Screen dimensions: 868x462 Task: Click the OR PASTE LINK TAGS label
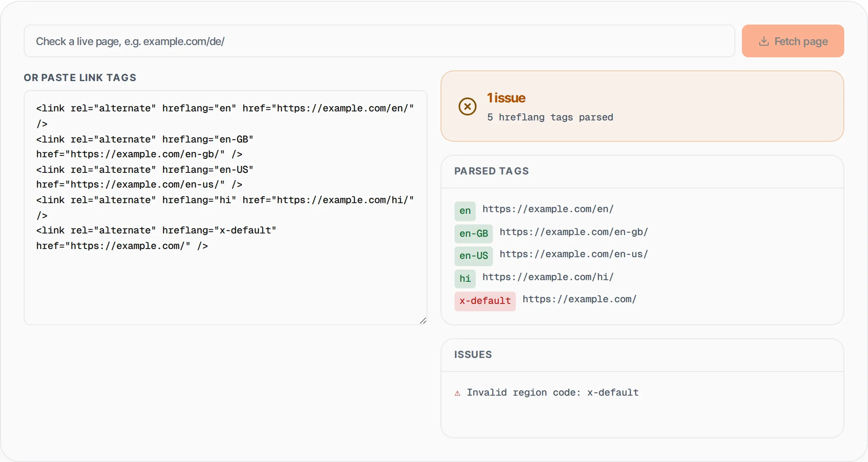click(80, 78)
